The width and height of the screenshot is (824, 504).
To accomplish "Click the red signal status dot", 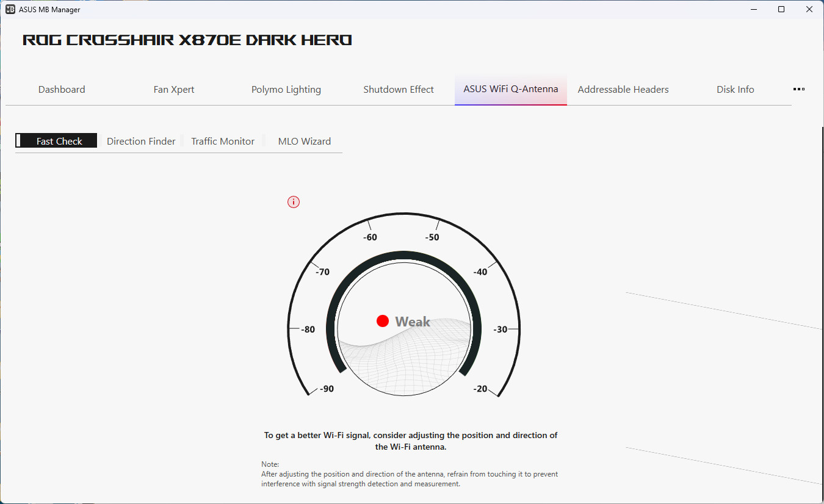I will (x=383, y=321).
